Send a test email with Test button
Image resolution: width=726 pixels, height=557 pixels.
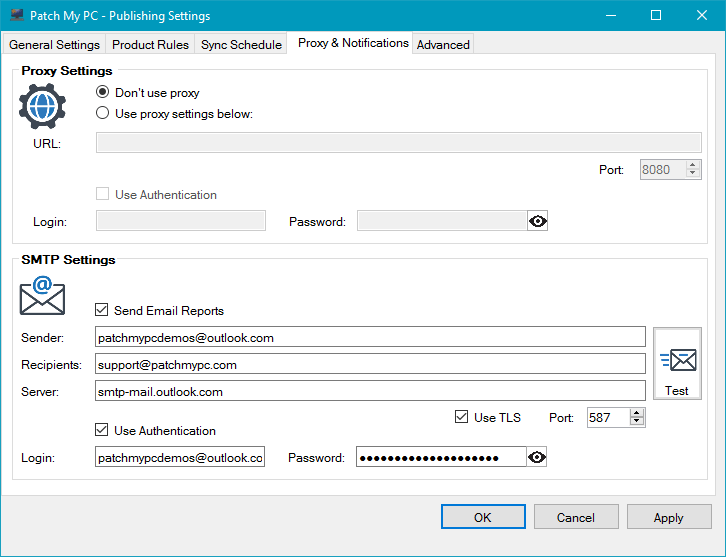tap(677, 363)
